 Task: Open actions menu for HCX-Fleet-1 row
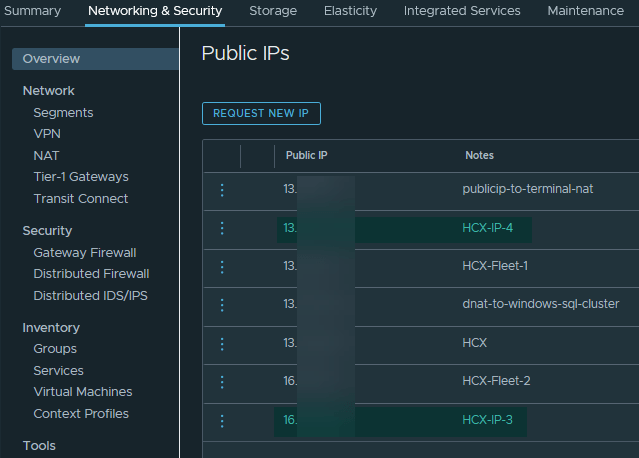(222, 266)
